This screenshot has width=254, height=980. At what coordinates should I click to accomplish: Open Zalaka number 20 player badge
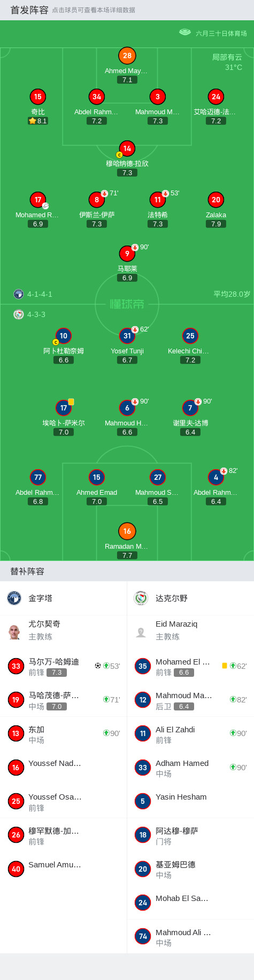pyautogui.click(x=216, y=200)
